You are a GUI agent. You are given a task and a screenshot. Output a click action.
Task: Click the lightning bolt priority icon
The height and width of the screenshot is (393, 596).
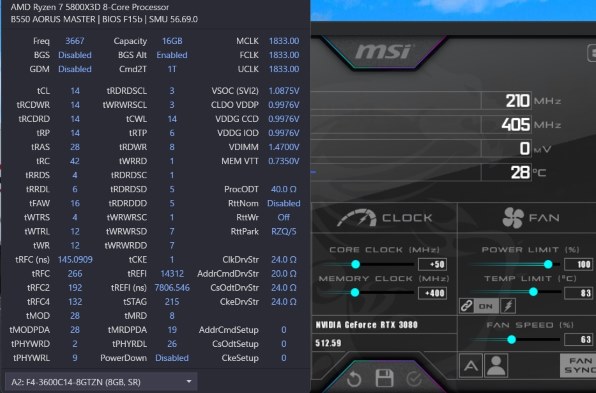(508, 306)
